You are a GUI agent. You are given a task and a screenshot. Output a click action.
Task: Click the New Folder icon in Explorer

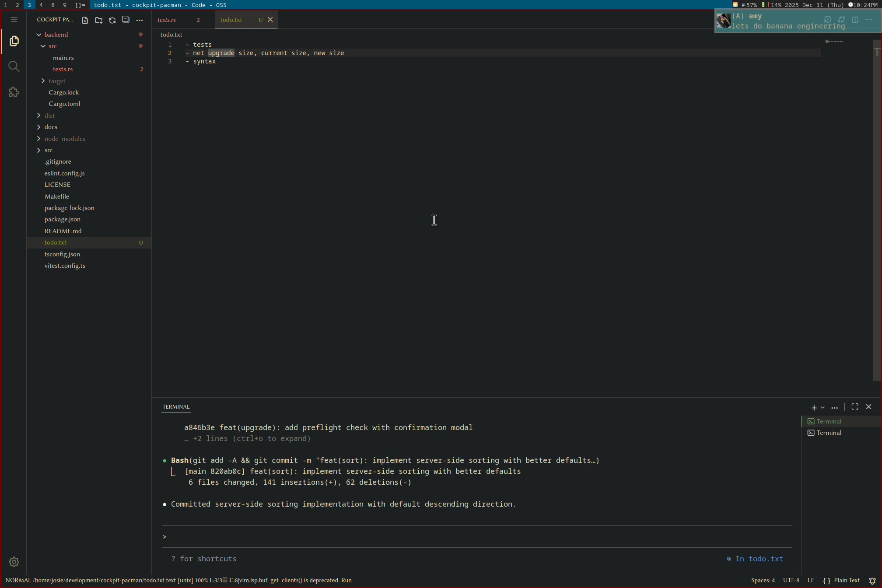coord(99,20)
